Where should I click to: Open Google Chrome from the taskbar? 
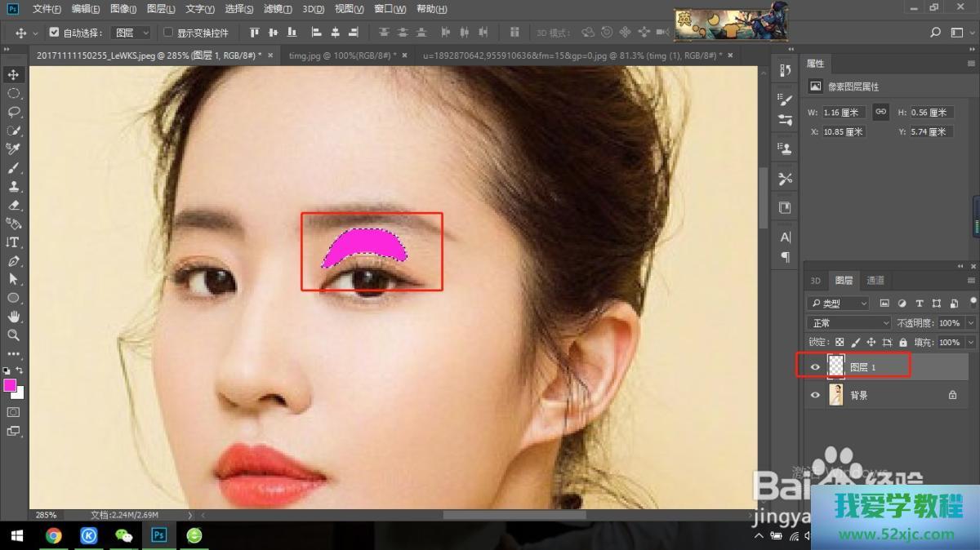click(x=54, y=535)
